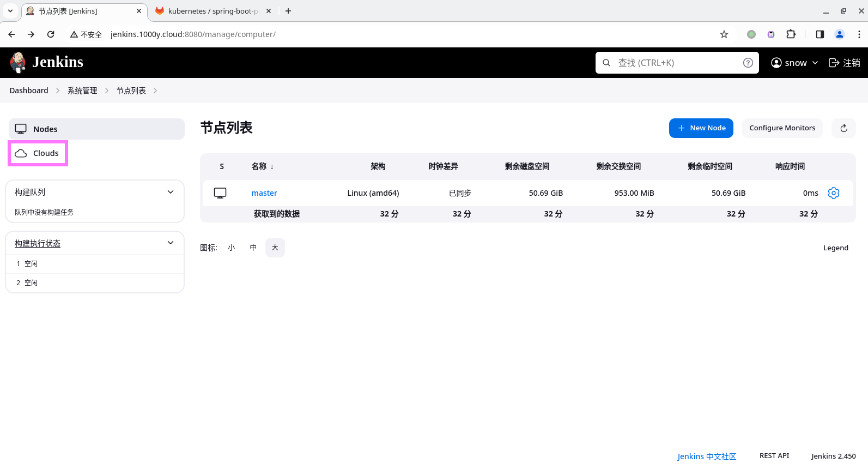Bookmark this page with star icon
The image size is (868, 469).
[x=724, y=34]
